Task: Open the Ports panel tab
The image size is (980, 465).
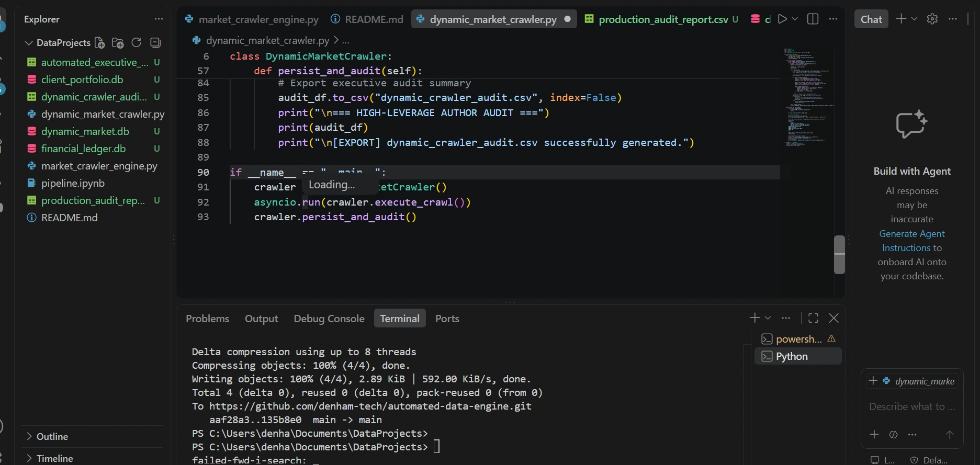Action: pyautogui.click(x=447, y=319)
